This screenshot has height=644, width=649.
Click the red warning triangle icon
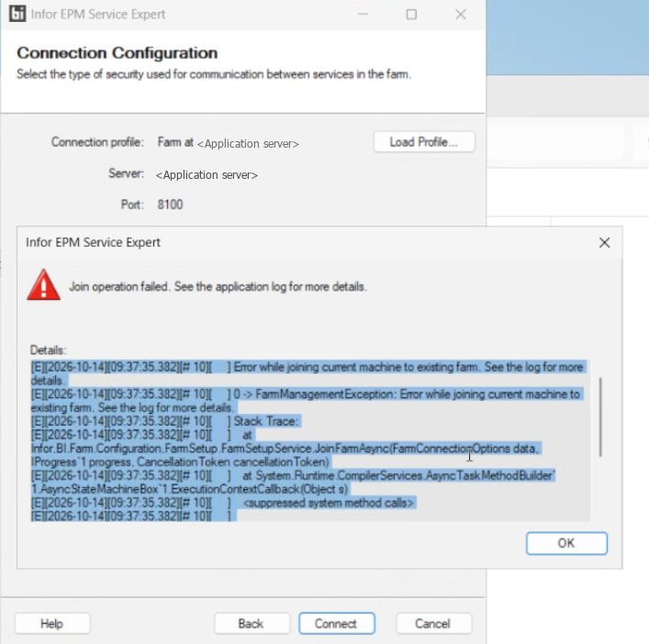tap(43, 284)
